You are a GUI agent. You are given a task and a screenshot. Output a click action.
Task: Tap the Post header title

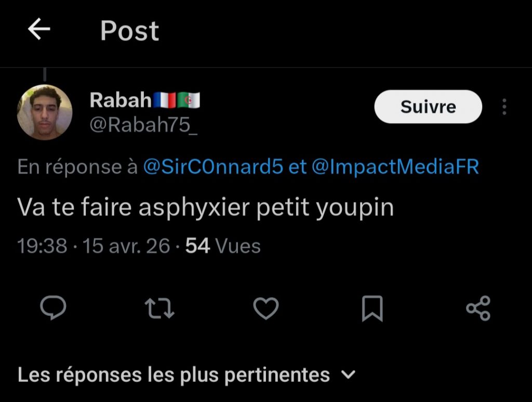pos(129,31)
